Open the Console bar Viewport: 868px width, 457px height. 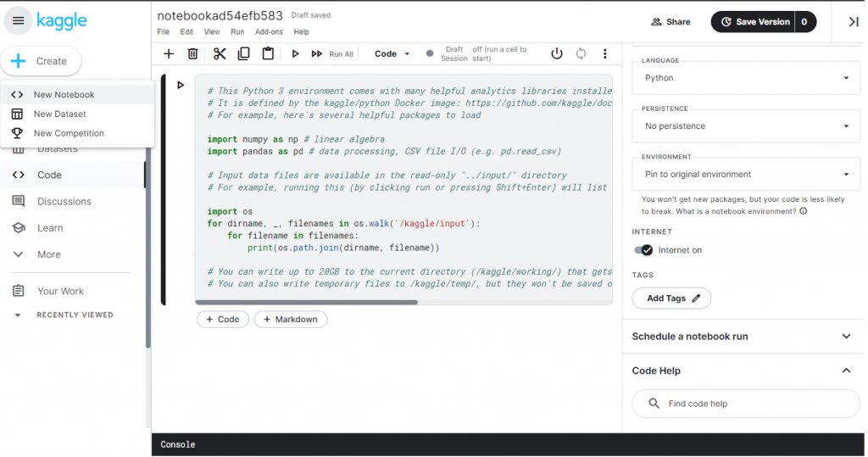[x=508, y=444]
